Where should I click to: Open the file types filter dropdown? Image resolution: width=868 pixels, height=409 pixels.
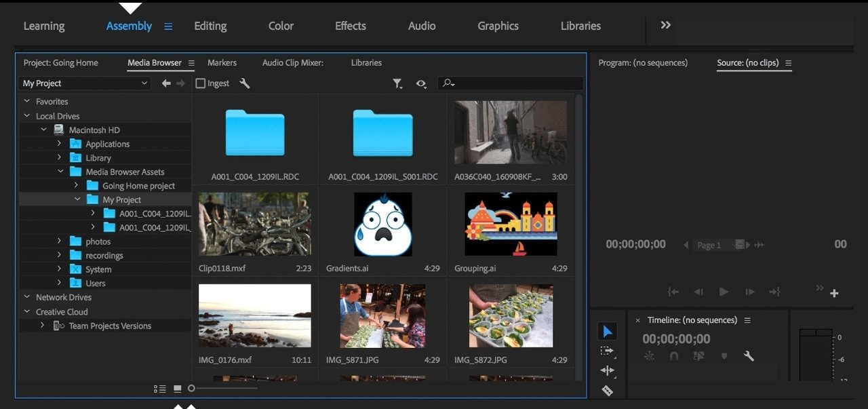point(397,83)
